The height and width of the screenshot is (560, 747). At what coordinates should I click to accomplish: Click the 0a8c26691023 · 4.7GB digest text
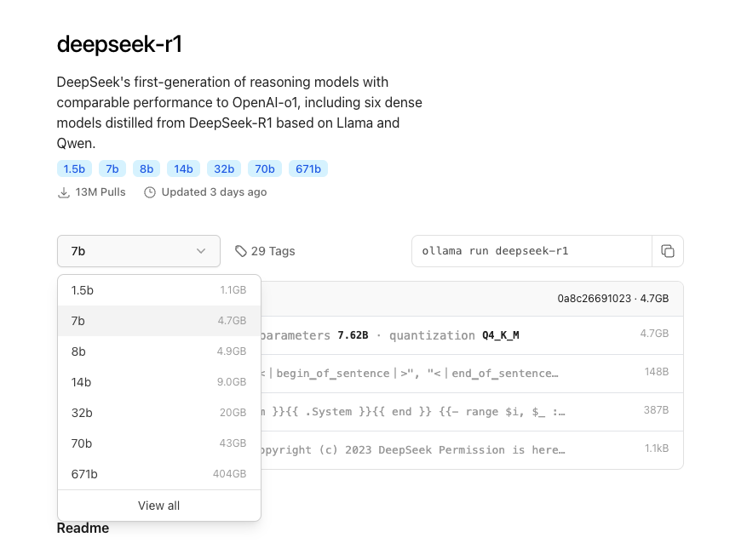[613, 299]
